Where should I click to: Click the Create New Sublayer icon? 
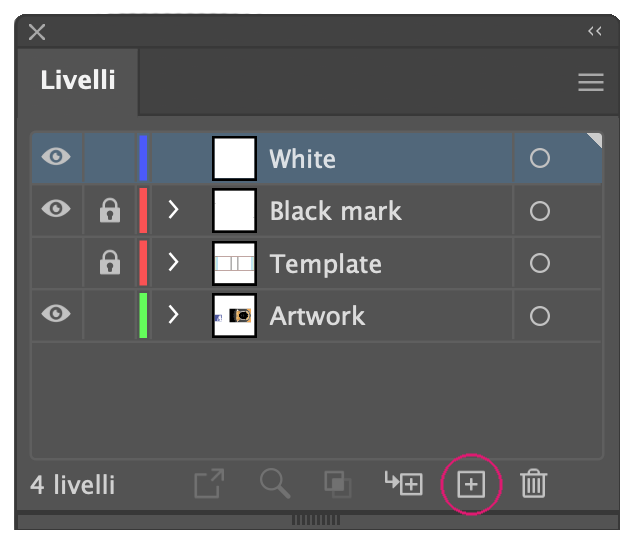pos(404,483)
